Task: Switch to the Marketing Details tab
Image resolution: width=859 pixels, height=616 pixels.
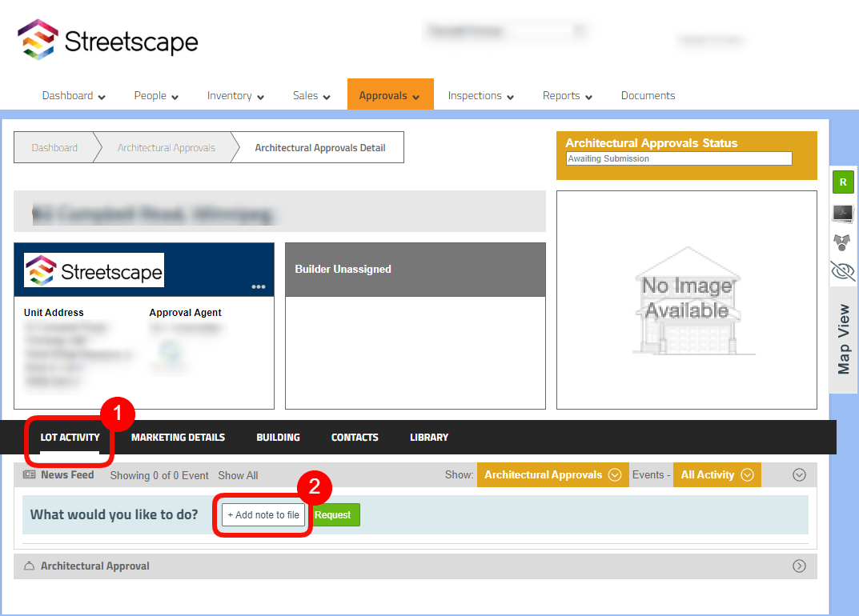Action: pyautogui.click(x=178, y=437)
